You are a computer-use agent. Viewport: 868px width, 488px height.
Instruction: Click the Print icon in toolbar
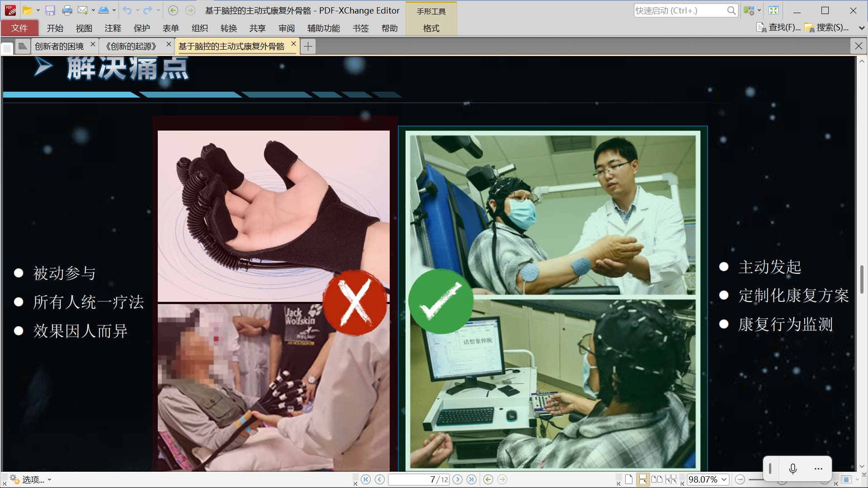[67, 10]
